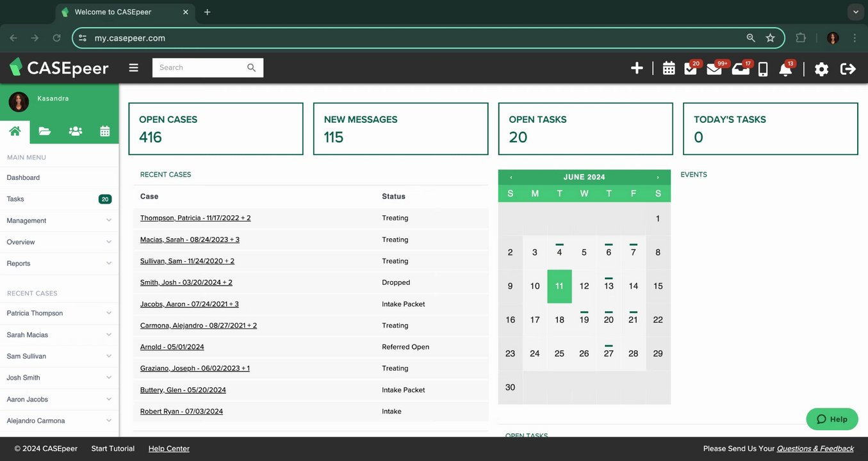Image resolution: width=868 pixels, height=461 pixels.
Task: Open Macias, Sarah case link
Action: [x=190, y=239]
